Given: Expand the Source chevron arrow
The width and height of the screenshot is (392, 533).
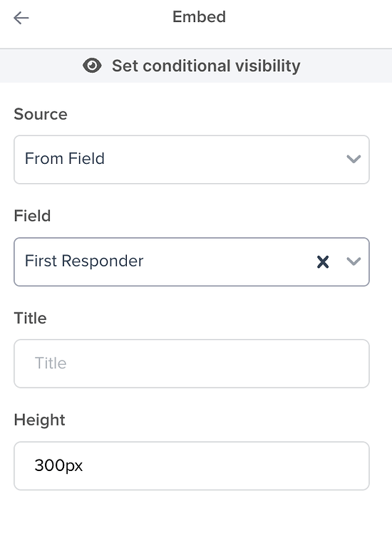Looking at the screenshot, I should (x=354, y=159).
